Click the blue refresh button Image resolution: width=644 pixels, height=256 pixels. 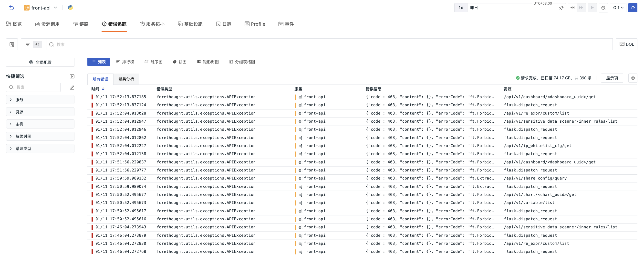tap(633, 8)
